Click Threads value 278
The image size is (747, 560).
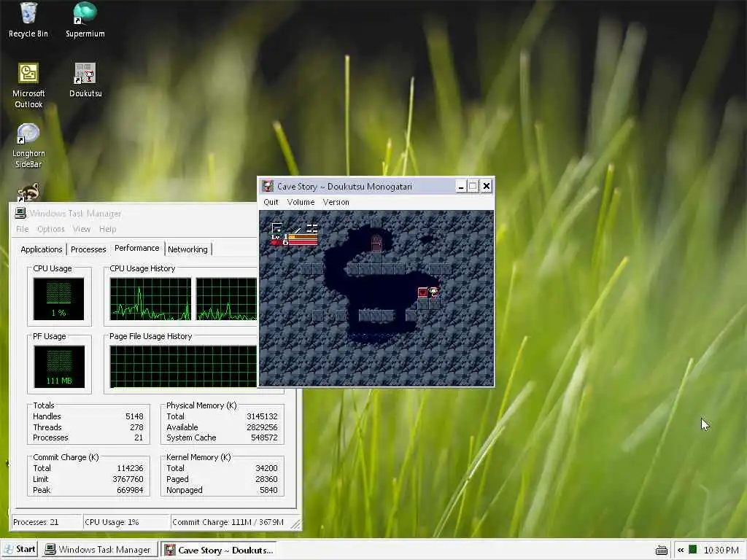tap(136, 427)
